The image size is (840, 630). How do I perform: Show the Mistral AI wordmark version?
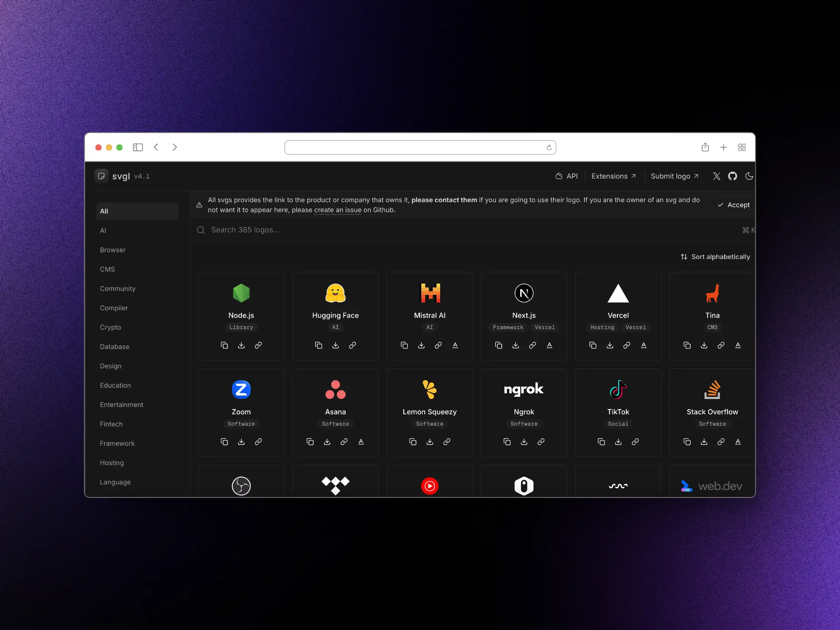click(455, 345)
